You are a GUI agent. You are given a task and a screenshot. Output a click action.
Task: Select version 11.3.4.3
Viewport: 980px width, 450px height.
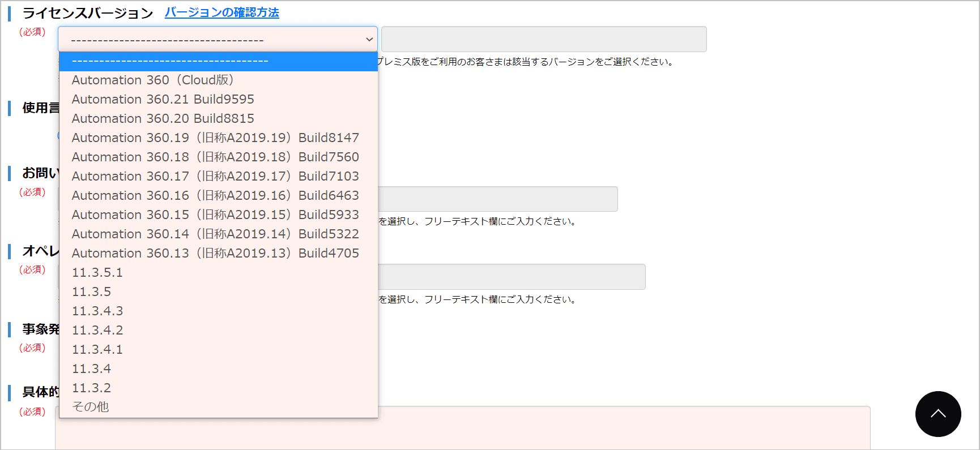coord(219,311)
